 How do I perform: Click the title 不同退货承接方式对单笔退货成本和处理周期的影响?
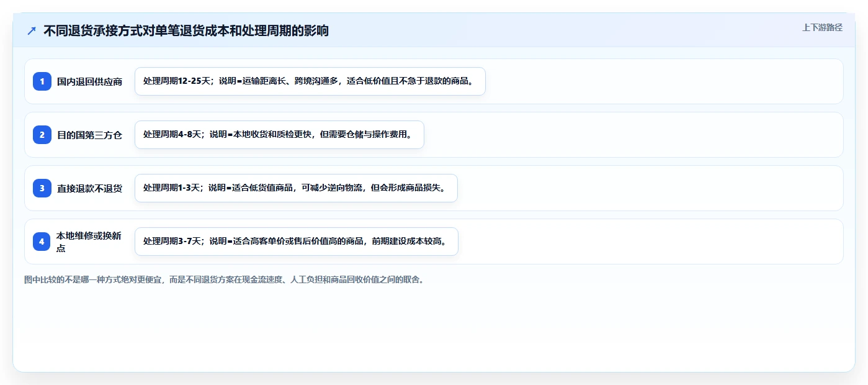tap(186, 30)
